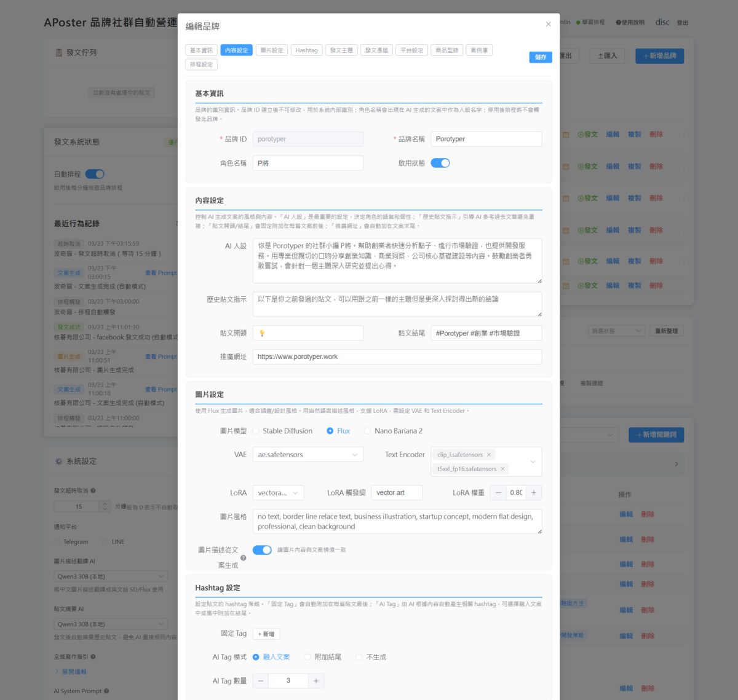This screenshot has width=738, height=700.
Task: Switch to the 內容設定 tab
Action: 236,50
